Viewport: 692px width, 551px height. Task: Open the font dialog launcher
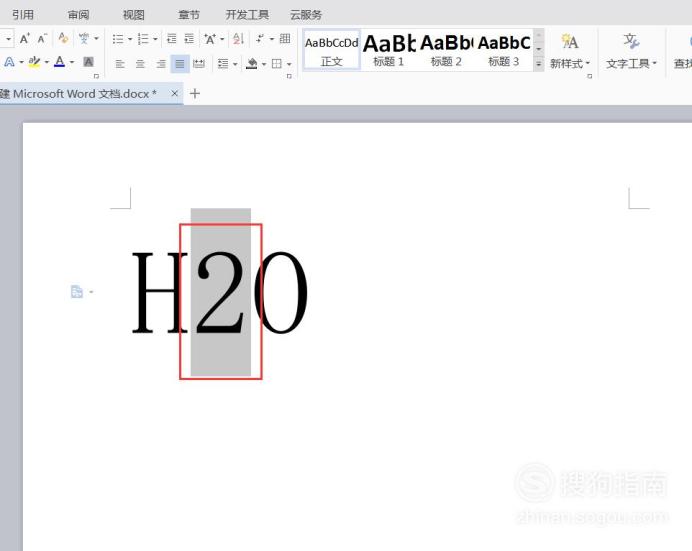(x=96, y=76)
